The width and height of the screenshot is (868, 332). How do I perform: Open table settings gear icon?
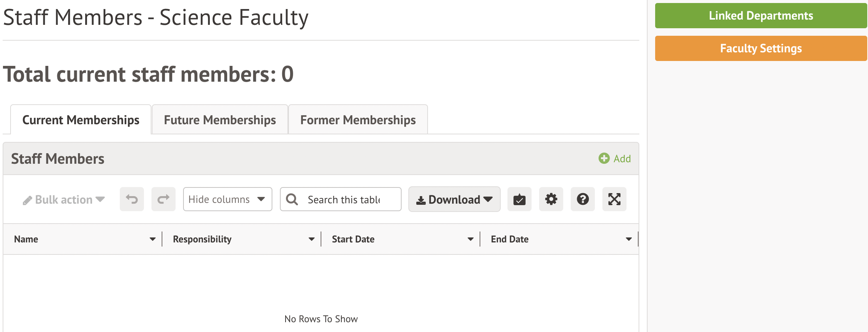point(551,199)
